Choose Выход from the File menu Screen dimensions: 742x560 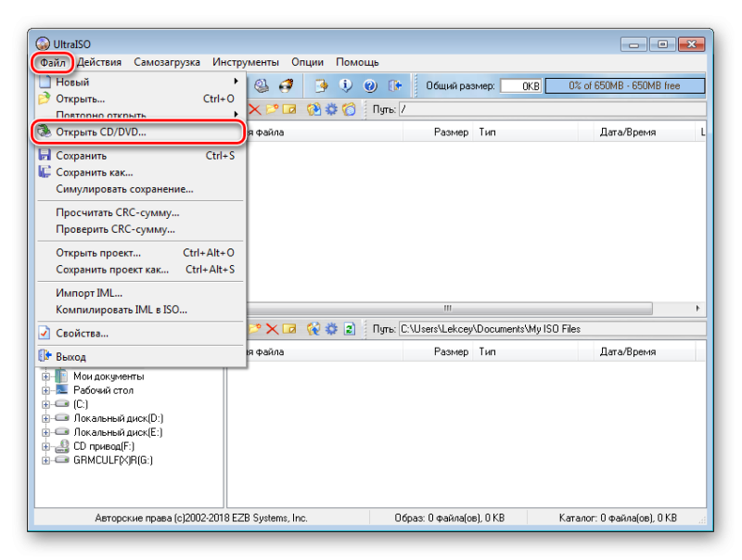pos(140,357)
